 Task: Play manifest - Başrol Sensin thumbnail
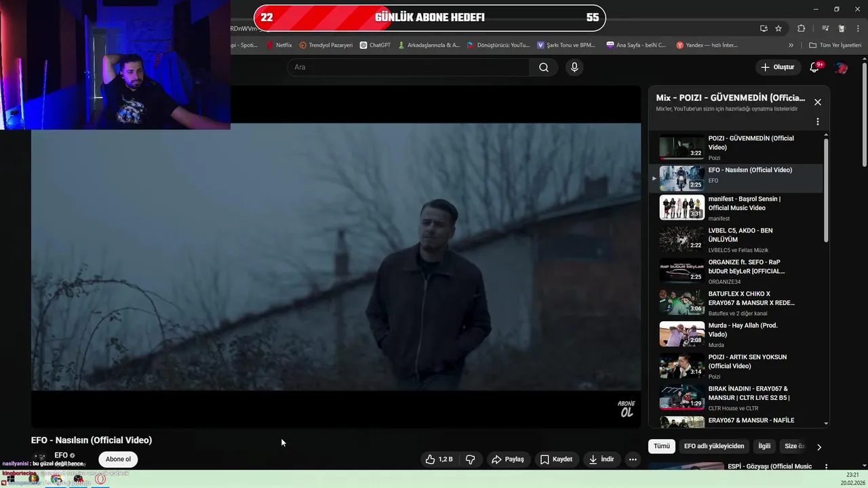[682, 207]
